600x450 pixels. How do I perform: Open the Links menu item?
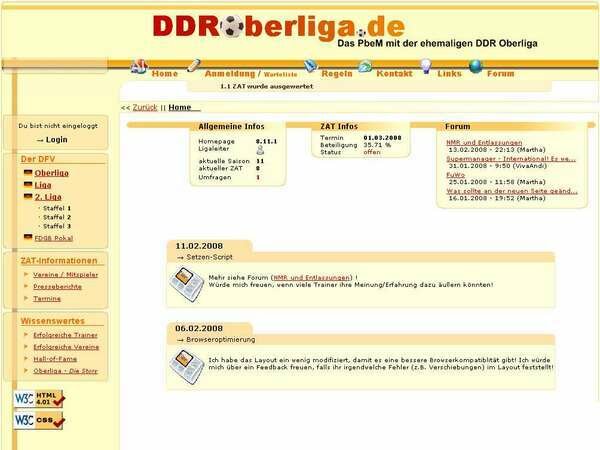tap(450, 73)
